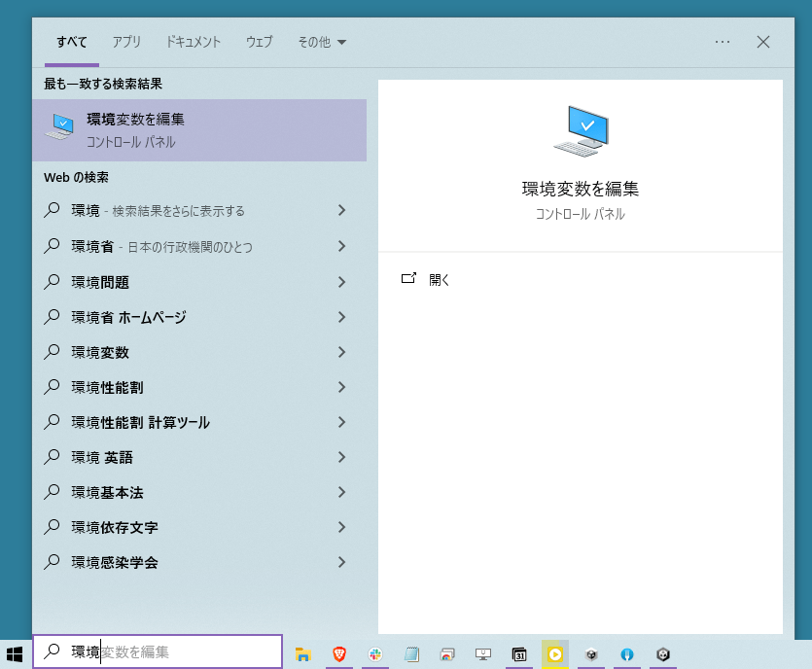Click 開く in the preview pane

(440, 279)
